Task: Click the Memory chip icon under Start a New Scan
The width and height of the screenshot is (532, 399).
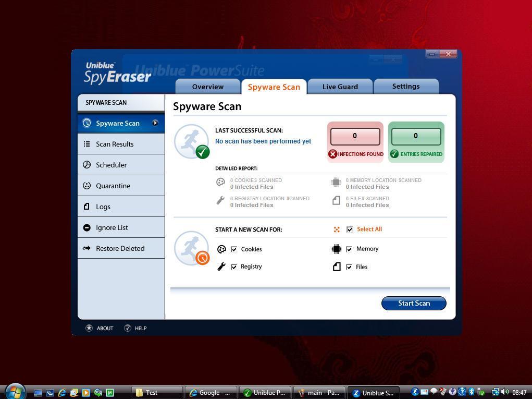Action: click(336, 249)
